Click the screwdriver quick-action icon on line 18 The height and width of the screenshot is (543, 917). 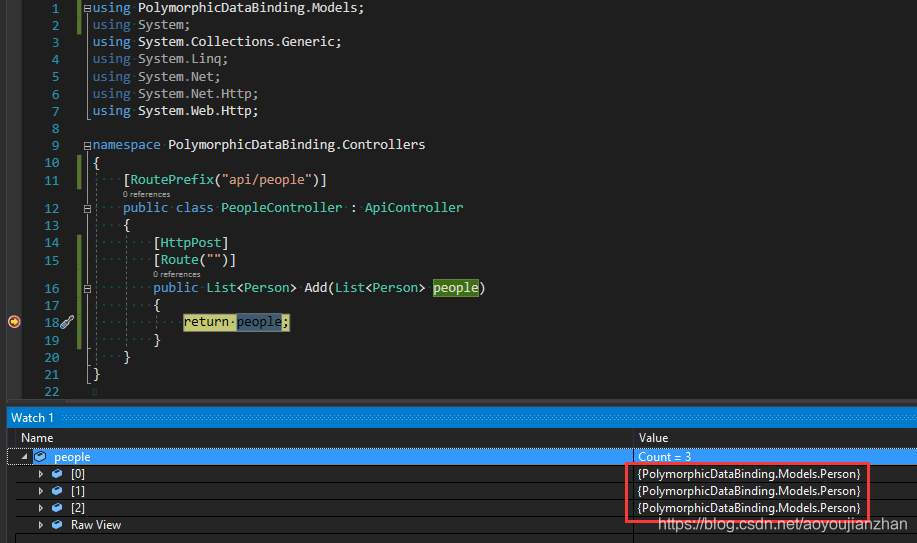(x=67, y=322)
